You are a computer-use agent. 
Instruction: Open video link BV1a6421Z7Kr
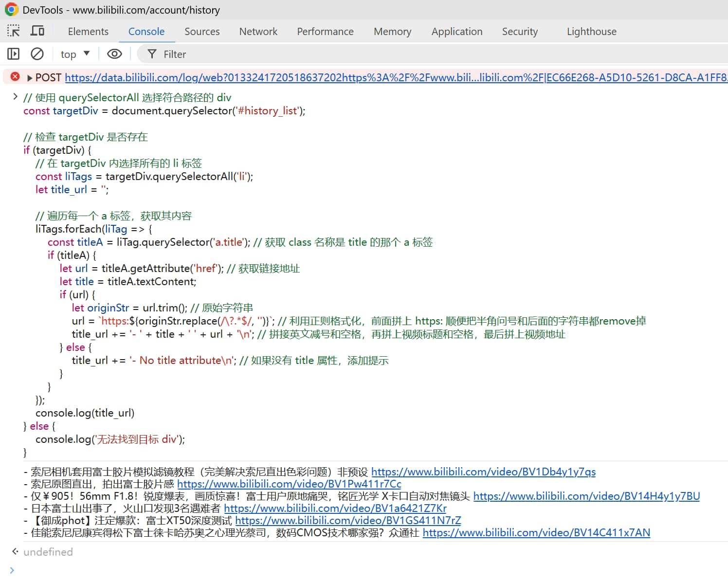click(x=335, y=508)
